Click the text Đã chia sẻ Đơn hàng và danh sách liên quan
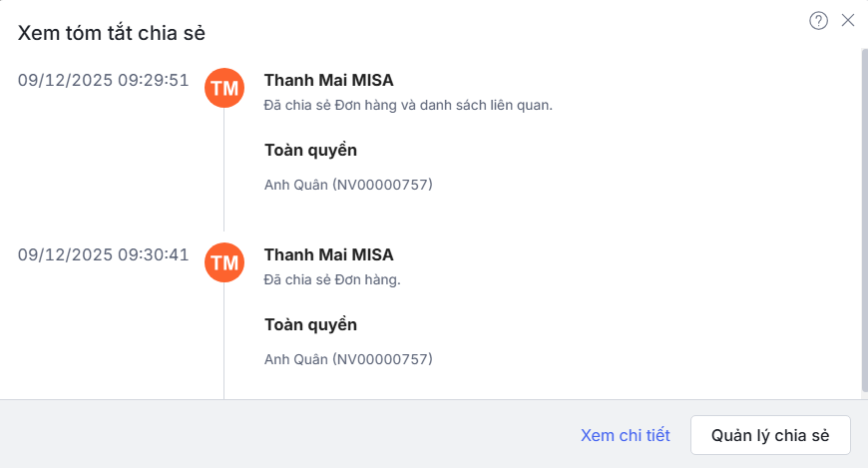The height and width of the screenshot is (468, 868). tap(408, 105)
